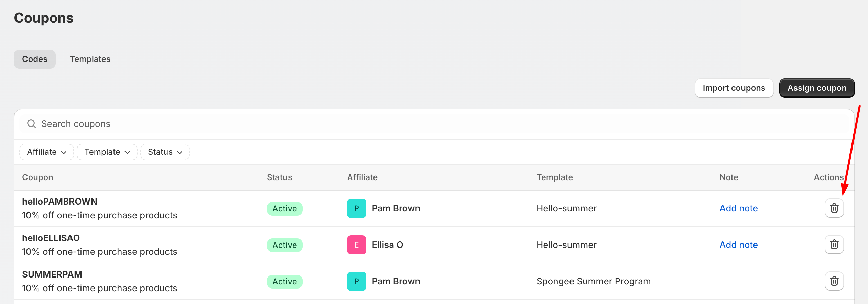Click Pam Brown's avatar in first row

tap(356, 208)
